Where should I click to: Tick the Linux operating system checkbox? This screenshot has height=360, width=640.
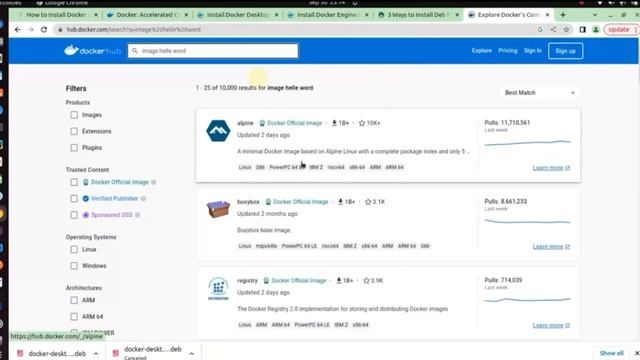[x=74, y=249]
